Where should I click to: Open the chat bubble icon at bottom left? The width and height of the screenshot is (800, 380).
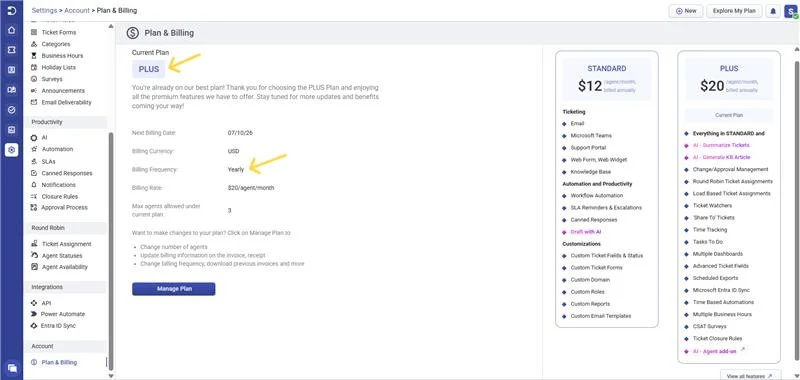click(x=12, y=368)
